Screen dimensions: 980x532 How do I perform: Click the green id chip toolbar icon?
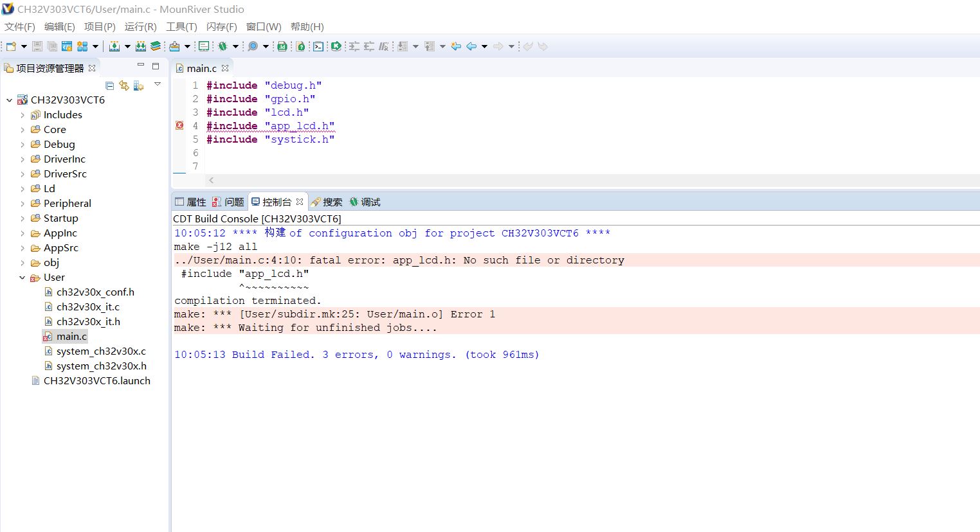282,46
